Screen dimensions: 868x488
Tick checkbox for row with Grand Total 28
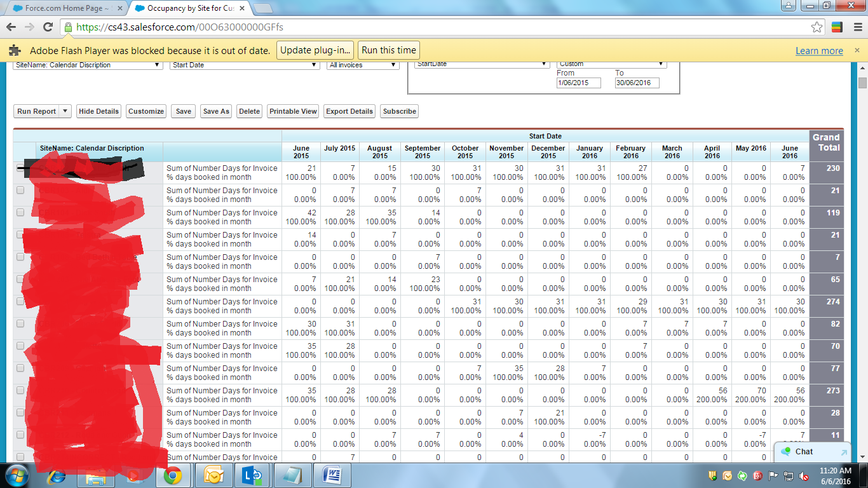[20, 412]
